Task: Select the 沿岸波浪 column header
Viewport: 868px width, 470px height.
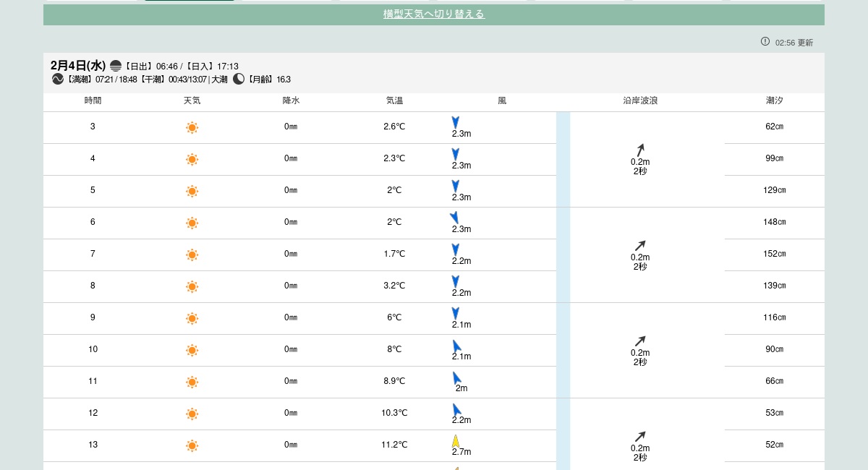Action: pos(640,101)
